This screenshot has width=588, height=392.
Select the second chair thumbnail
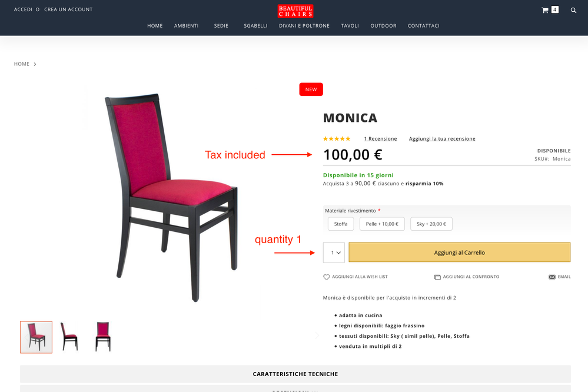tap(69, 337)
